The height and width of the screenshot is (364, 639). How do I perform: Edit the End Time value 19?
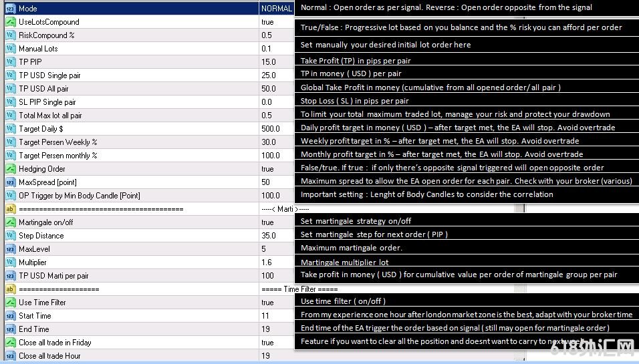click(266, 329)
